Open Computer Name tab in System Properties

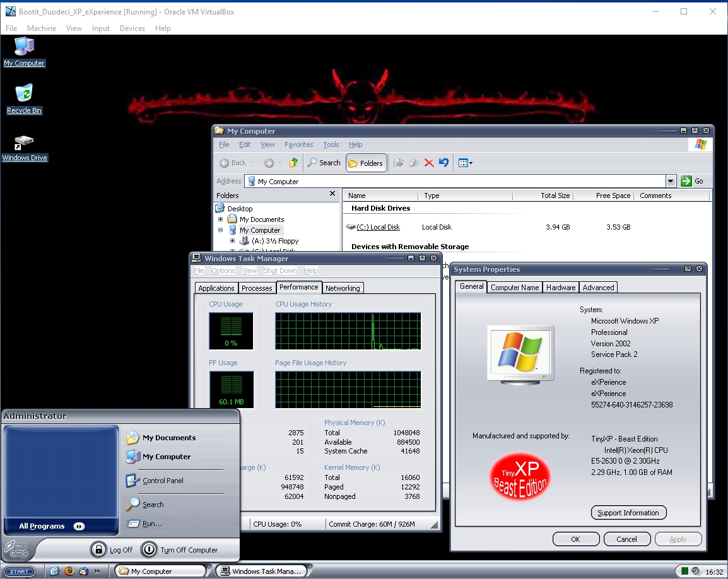514,288
